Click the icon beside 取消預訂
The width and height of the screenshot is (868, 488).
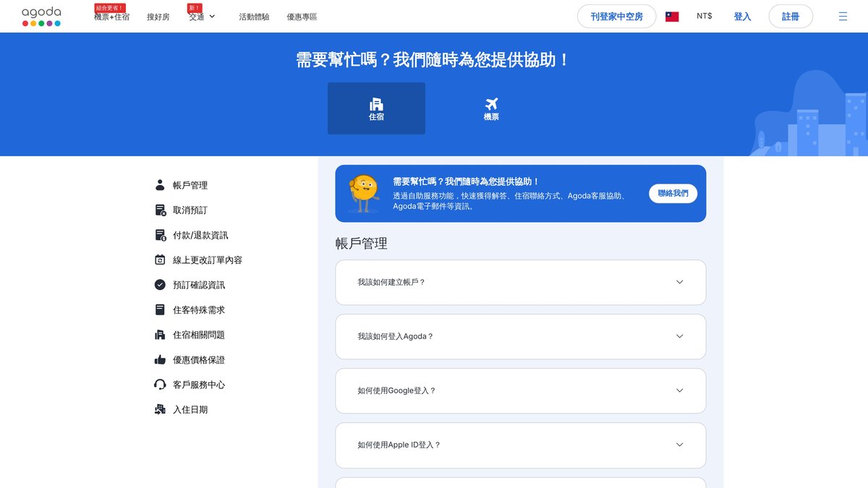coord(160,210)
